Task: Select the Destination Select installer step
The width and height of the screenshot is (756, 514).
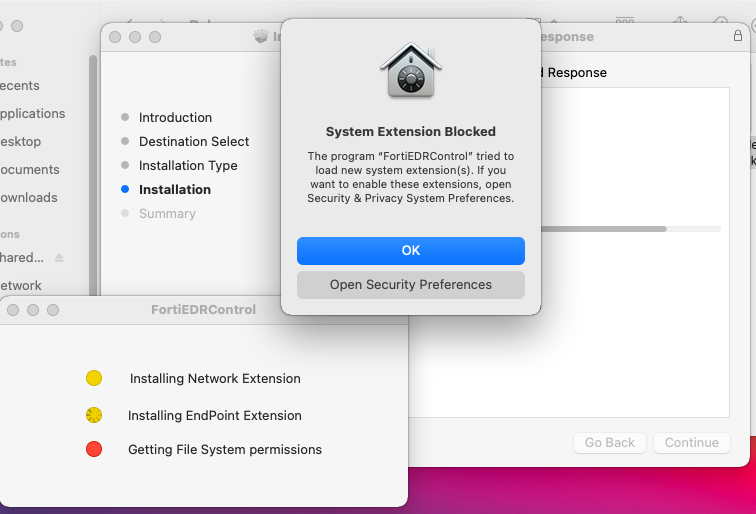Action: [194, 141]
